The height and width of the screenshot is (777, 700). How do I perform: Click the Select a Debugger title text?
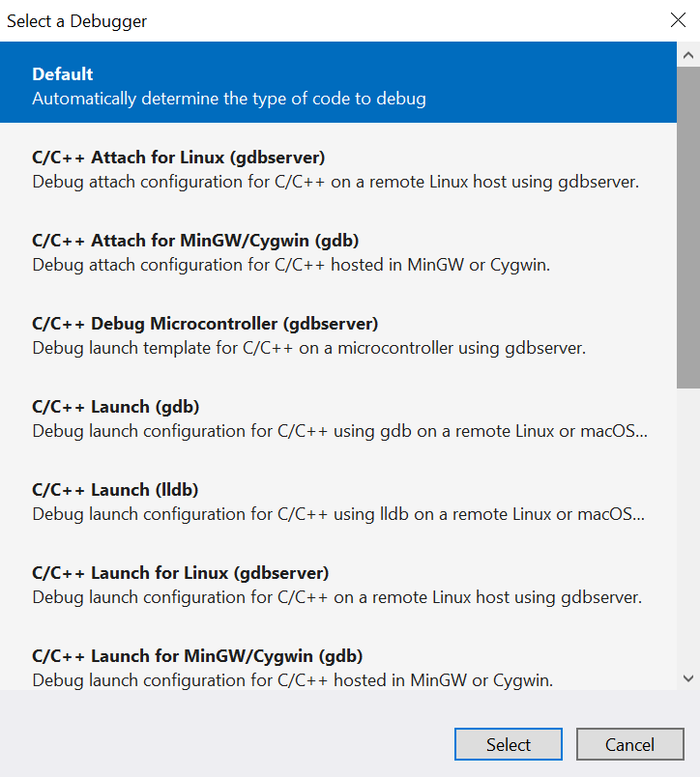(76, 19)
